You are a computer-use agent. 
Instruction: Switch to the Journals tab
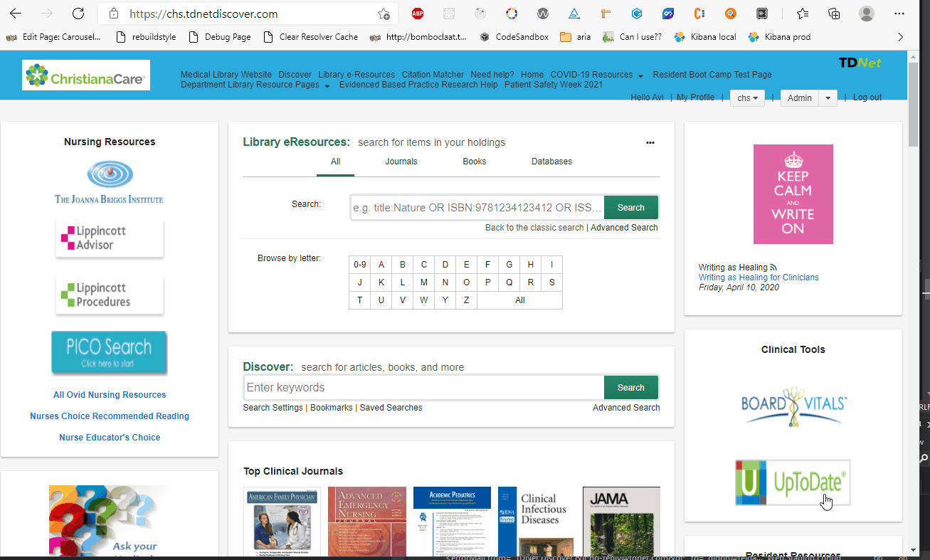click(x=401, y=162)
